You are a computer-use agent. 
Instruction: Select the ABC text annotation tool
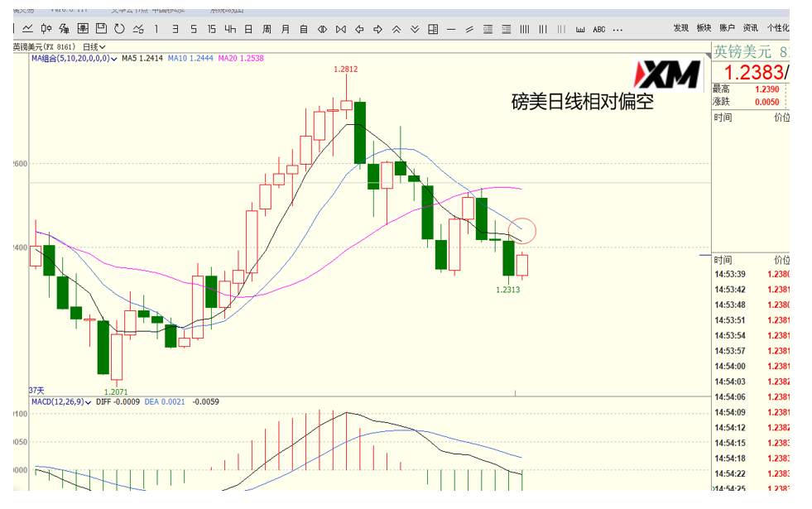point(599,30)
